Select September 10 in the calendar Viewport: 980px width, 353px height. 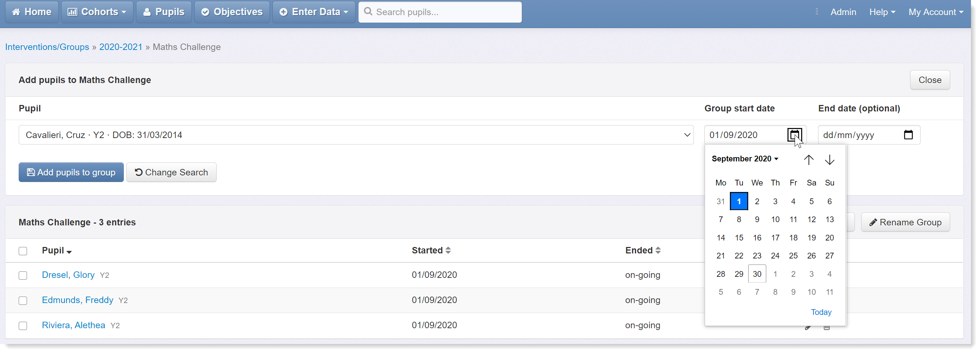click(775, 219)
